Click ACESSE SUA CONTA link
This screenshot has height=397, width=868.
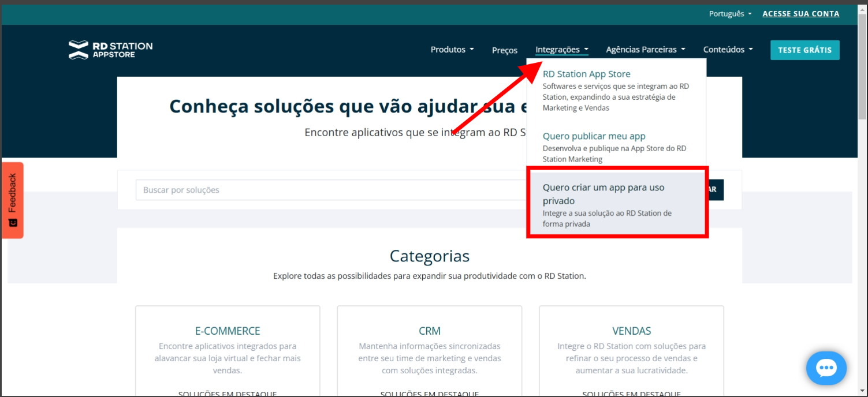(800, 14)
